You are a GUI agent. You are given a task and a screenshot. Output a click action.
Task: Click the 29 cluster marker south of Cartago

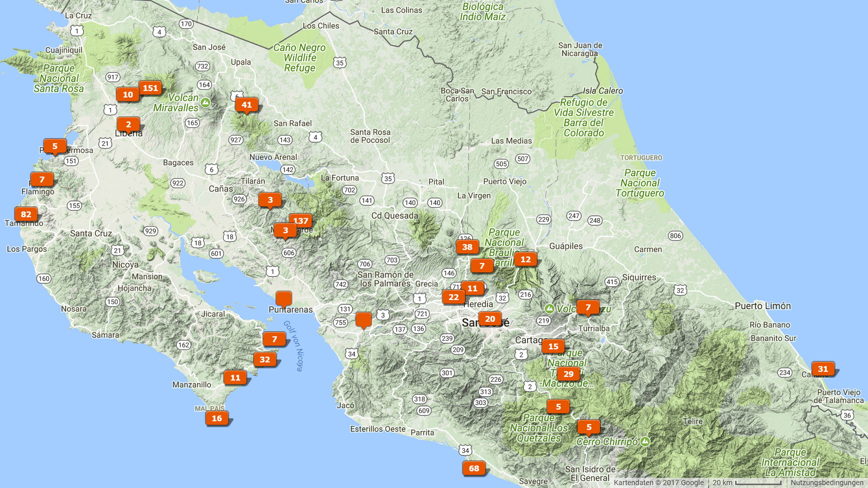568,374
